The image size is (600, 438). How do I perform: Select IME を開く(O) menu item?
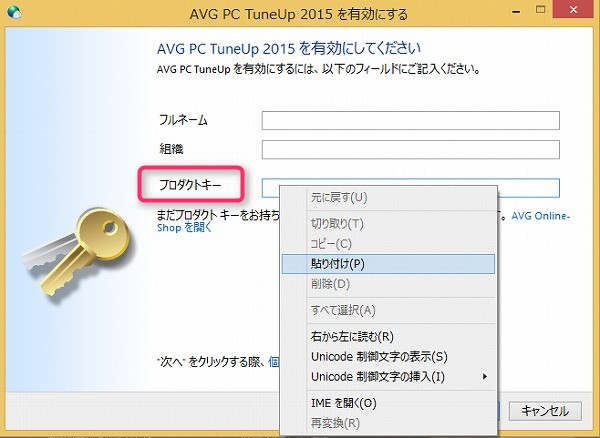click(388, 403)
